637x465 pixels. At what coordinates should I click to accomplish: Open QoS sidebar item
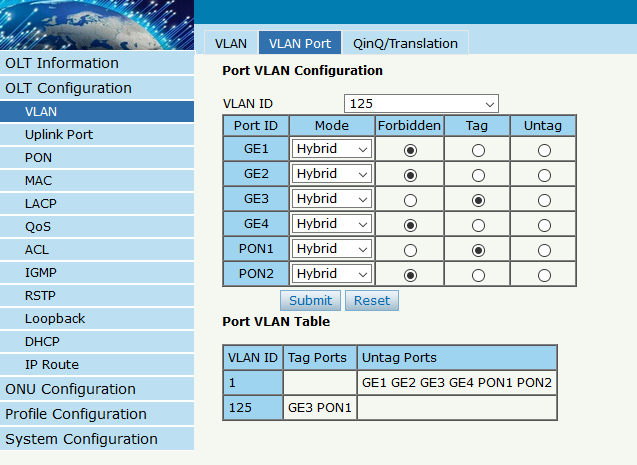pos(97,227)
